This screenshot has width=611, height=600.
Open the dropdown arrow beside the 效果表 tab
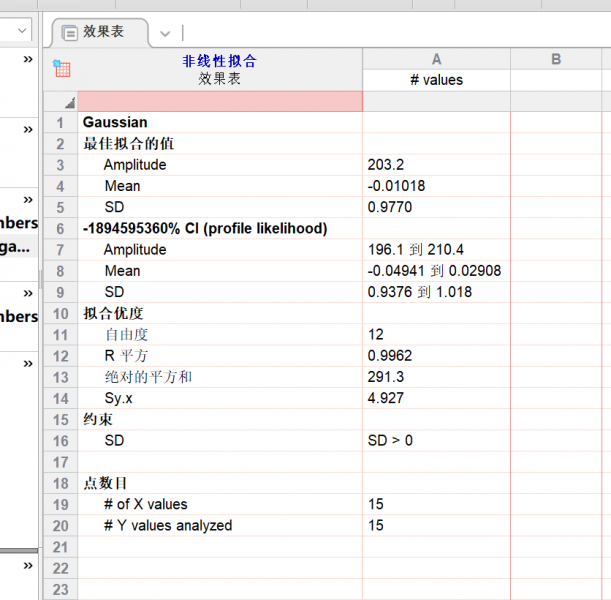[x=165, y=34]
